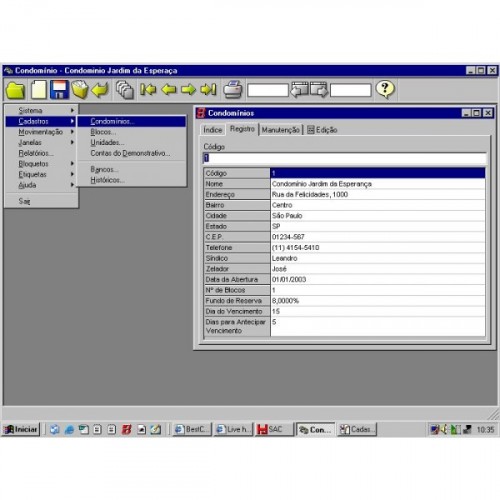Click the Iniciar start button
The image size is (500, 500).
click(21, 429)
